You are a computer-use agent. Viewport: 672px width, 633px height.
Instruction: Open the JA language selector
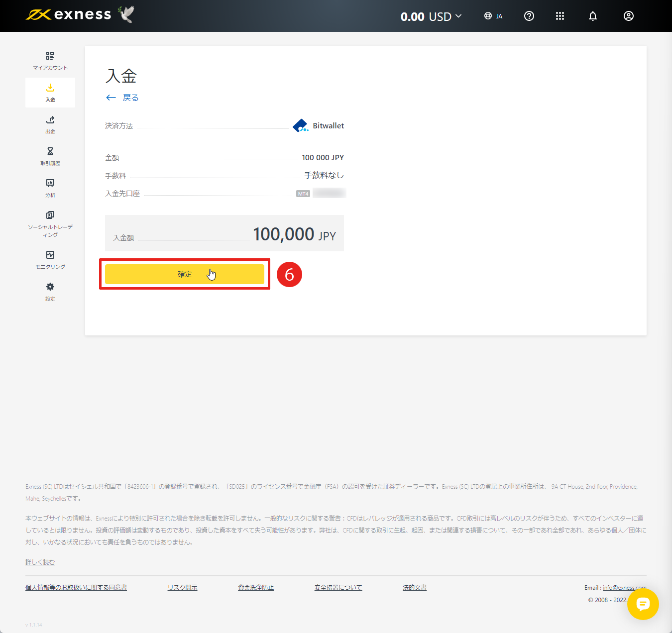click(493, 16)
